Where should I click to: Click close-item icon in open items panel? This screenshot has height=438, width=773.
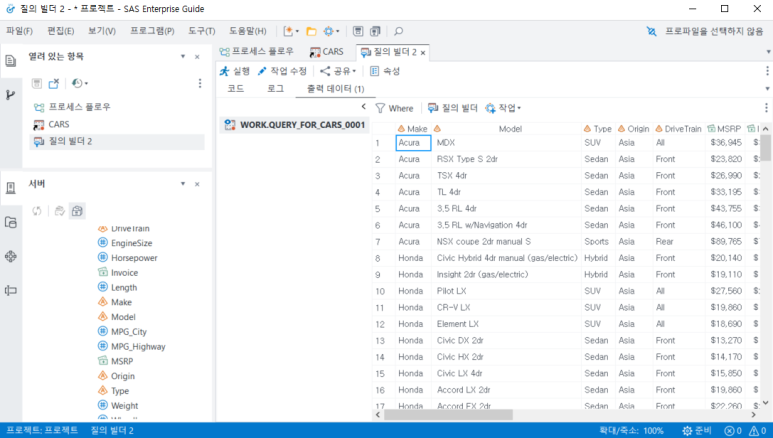coord(54,83)
